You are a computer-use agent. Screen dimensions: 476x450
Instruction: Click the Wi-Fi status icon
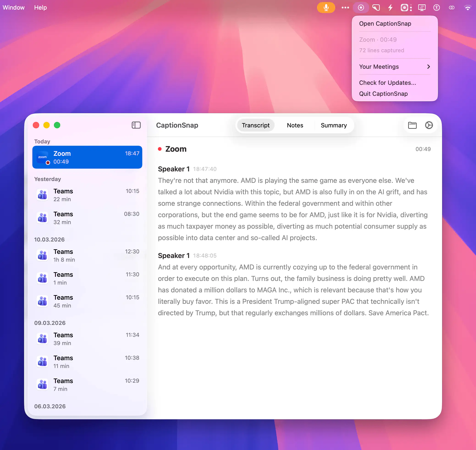click(x=467, y=8)
